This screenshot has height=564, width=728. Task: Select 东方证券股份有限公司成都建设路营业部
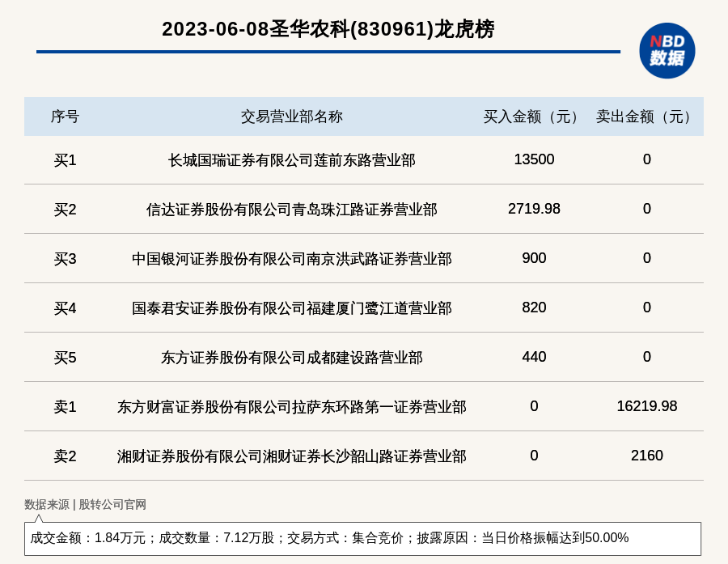click(x=291, y=358)
